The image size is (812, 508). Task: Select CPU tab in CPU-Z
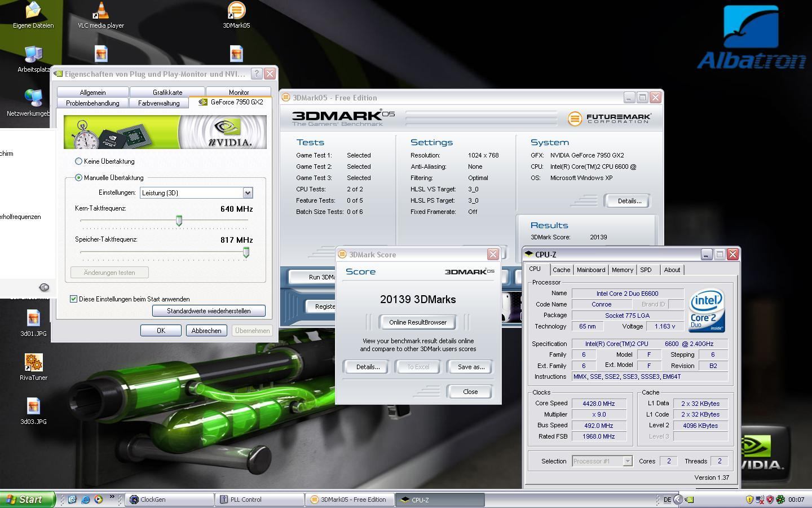(535, 269)
